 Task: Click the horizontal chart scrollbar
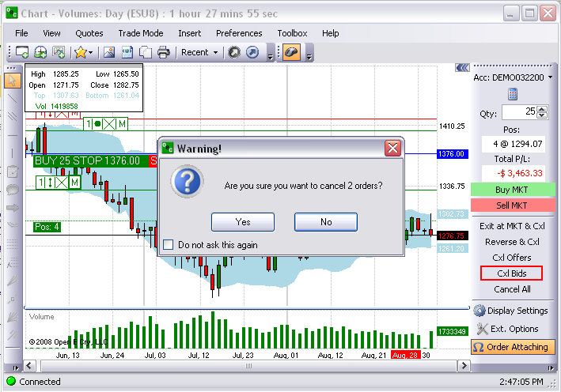[248, 367]
